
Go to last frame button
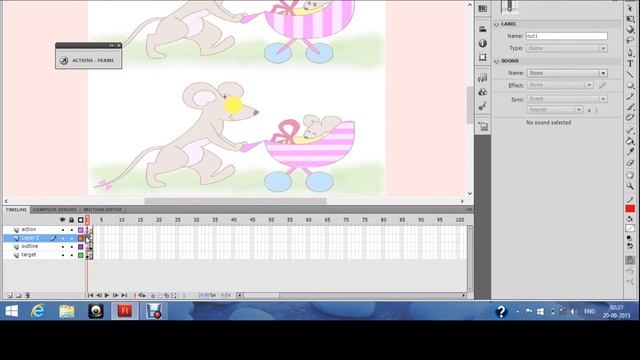click(x=124, y=295)
